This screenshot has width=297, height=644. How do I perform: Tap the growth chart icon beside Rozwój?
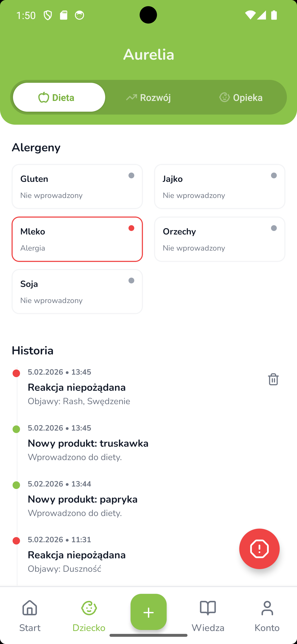tap(131, 97)
